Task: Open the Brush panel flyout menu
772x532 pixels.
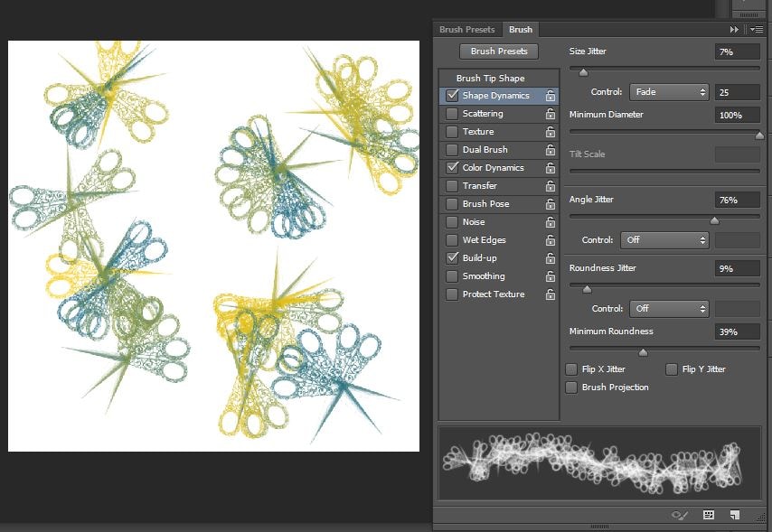Action: (757, 30)
